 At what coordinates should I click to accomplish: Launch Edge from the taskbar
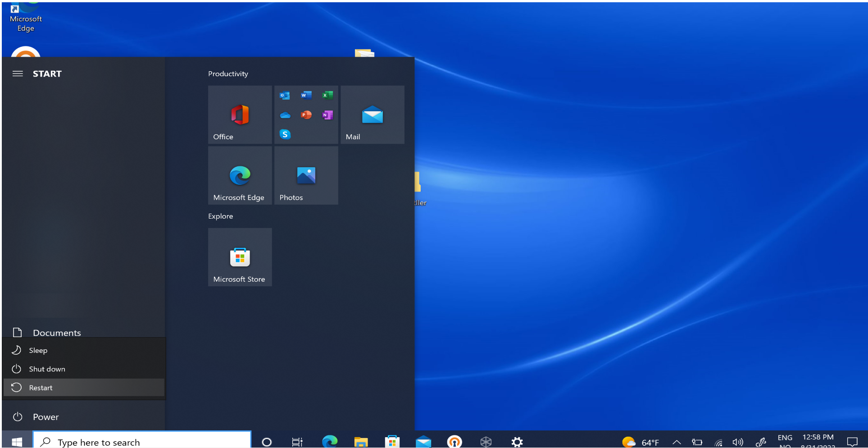coord(330,442)
